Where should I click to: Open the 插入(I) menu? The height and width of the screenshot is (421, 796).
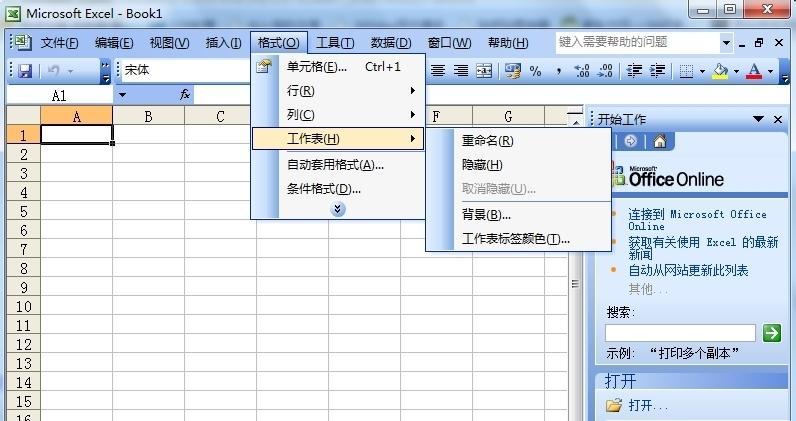[x=223, y=43]
